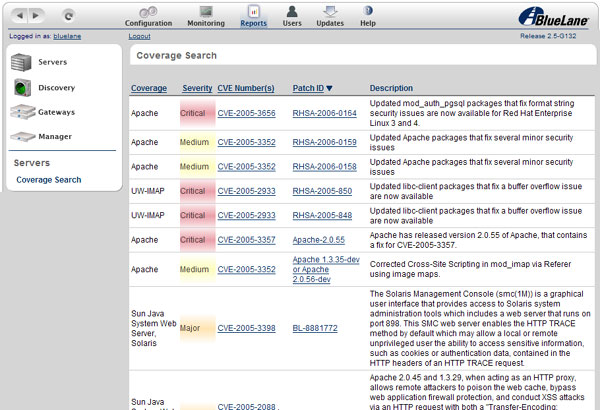The width and height of the screenshot is (600, 410).
Task: Open patch RHSA-2006-0164 link
Action: (x=324, y=114)
